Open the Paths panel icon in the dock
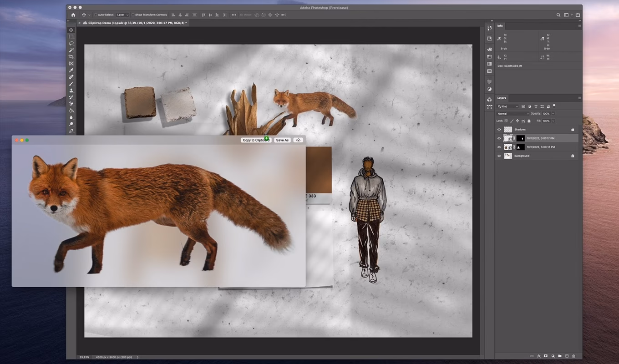 pos(489,107)
